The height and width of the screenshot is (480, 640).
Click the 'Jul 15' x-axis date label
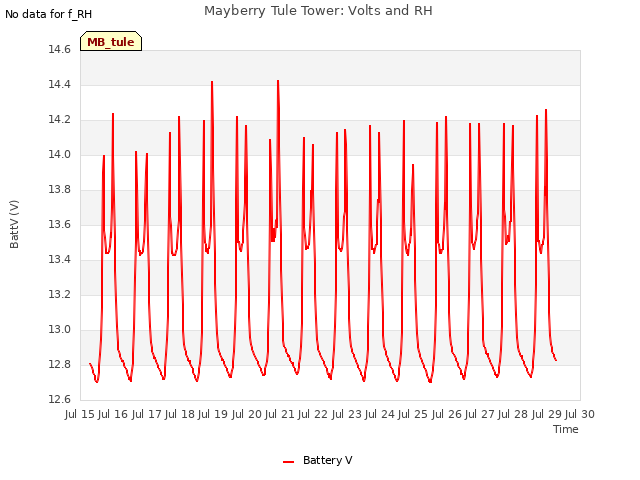point(80,414)
